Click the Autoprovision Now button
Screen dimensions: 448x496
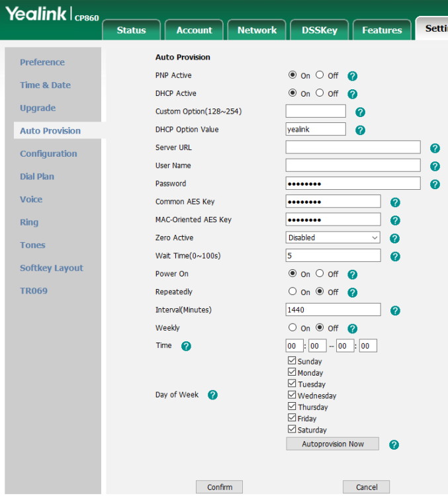[332, 444]
